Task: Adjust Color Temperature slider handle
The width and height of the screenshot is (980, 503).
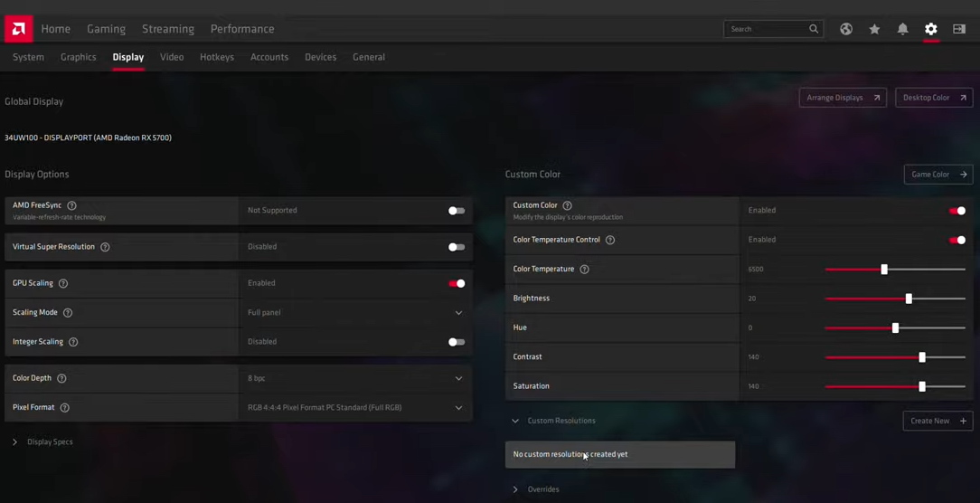Action: click(x=884, y=270)
